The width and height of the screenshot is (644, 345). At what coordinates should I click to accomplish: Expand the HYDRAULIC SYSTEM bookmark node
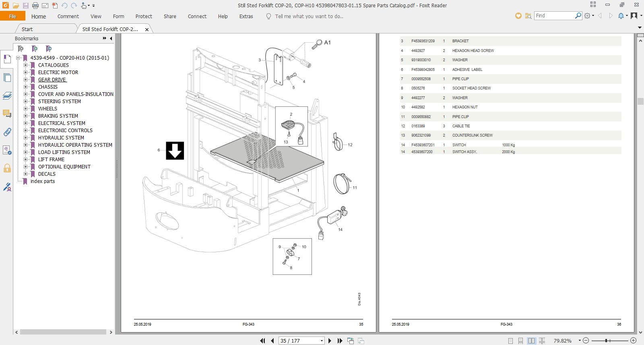tap(25, 137)
